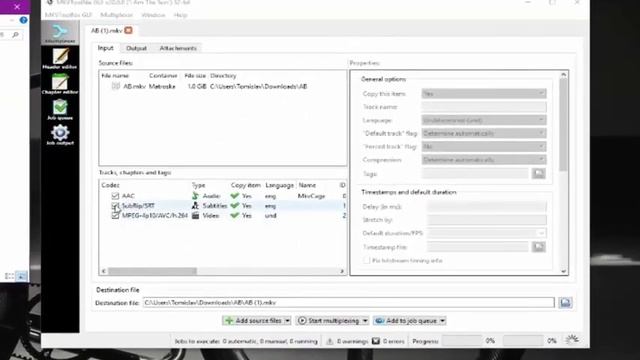Expand the Start multiplexing arrow menu

[365, 321]
